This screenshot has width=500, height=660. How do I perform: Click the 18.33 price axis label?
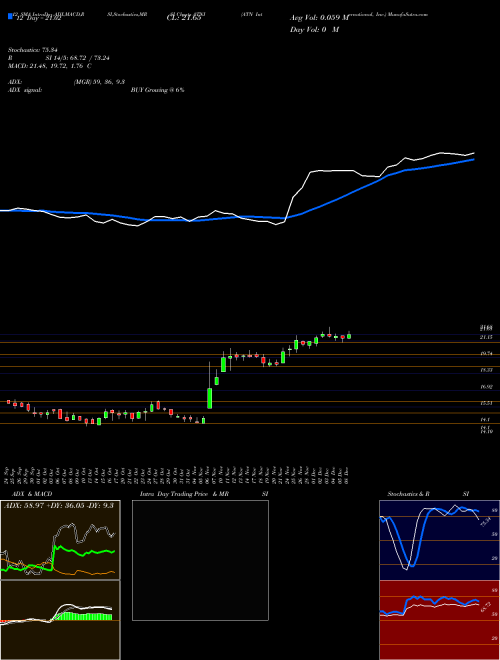click(x=487, y=370)
